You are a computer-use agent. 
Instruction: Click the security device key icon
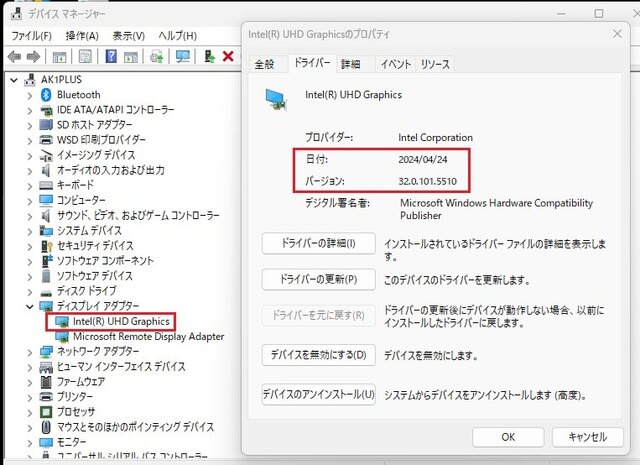point(47,246)
